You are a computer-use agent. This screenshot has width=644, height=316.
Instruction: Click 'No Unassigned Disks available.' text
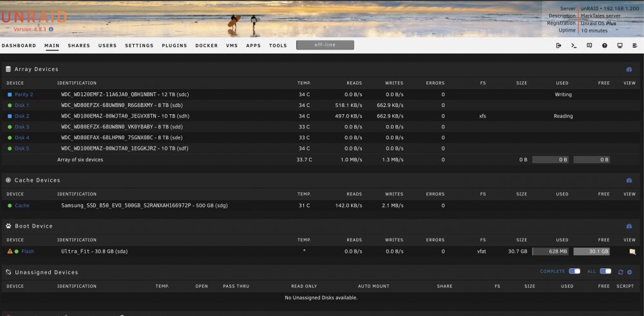tap(321, 297)
